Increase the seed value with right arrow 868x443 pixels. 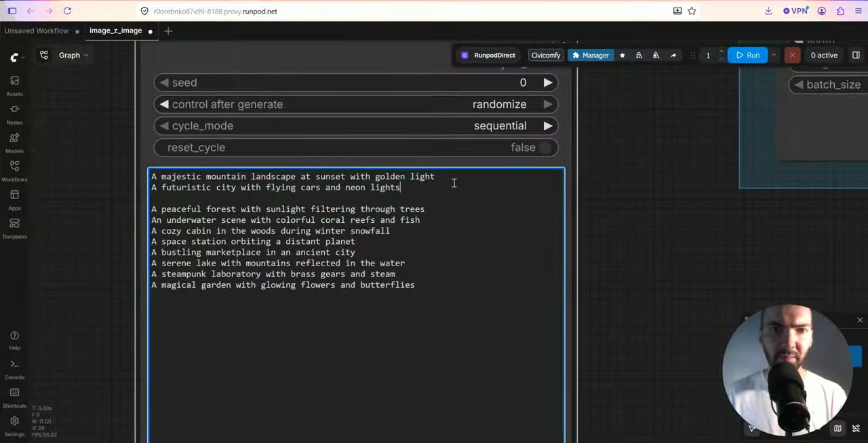tap(547, 83)
